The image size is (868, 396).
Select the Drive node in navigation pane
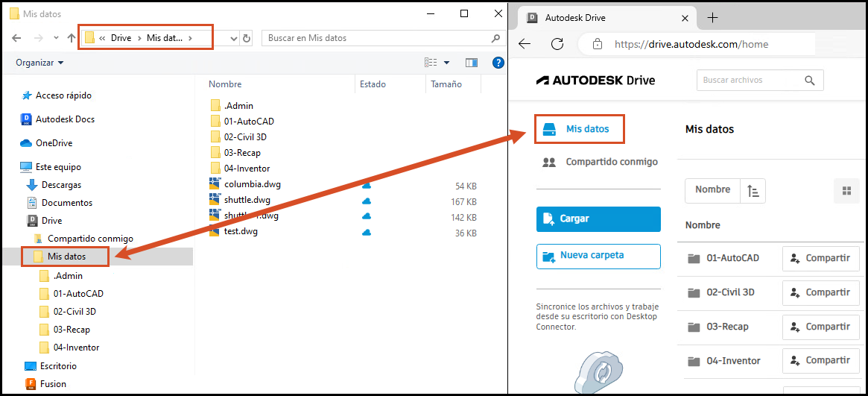coord(44,221)
